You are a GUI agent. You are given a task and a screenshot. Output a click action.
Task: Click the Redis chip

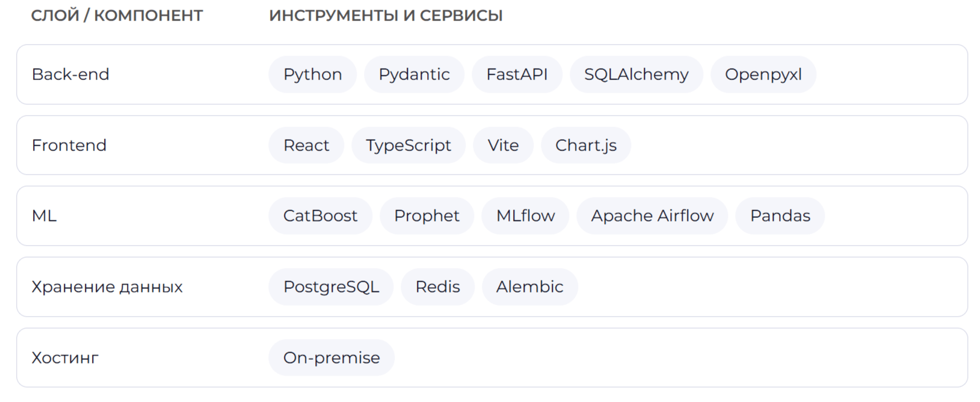tap(437, 287)
